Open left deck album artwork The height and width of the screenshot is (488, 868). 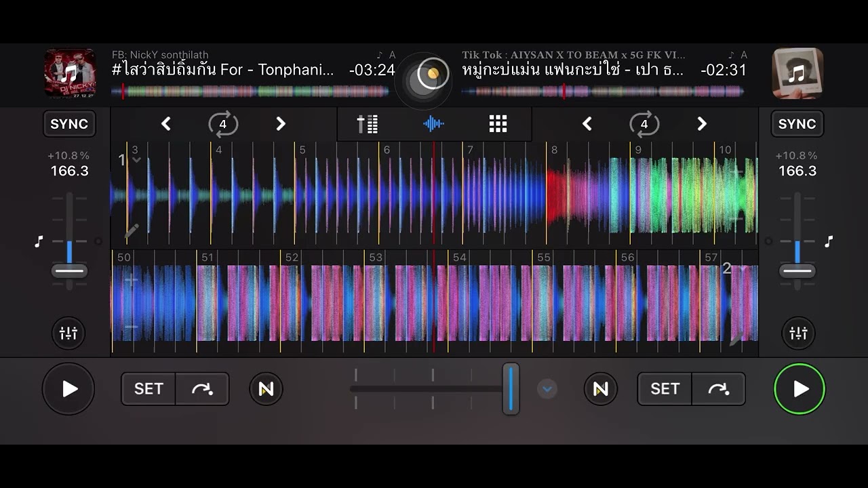click(70, 73)
